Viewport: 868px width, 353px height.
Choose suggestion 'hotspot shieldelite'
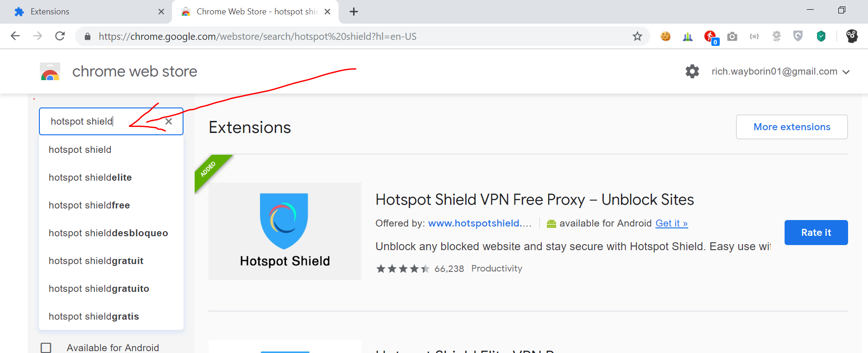click(x=111, y=177)
